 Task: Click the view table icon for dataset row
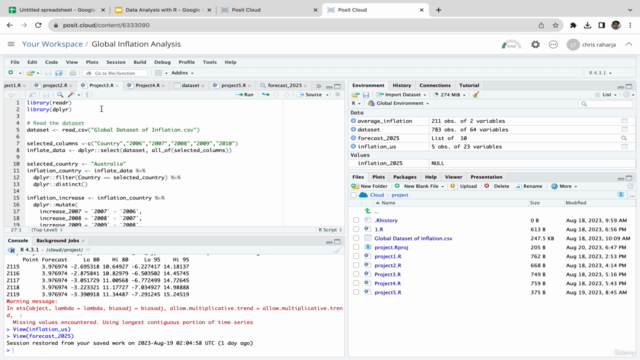(624, 129)
